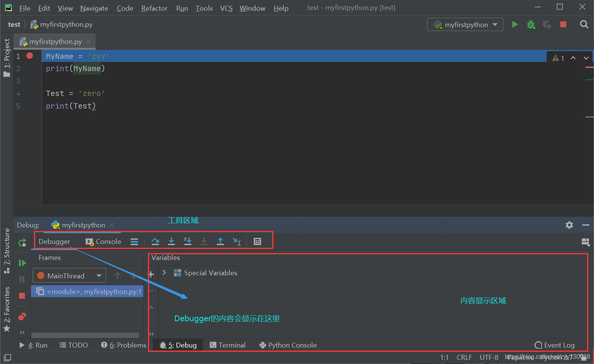Click test breadcrumb in navigation bar

point(14,24)
